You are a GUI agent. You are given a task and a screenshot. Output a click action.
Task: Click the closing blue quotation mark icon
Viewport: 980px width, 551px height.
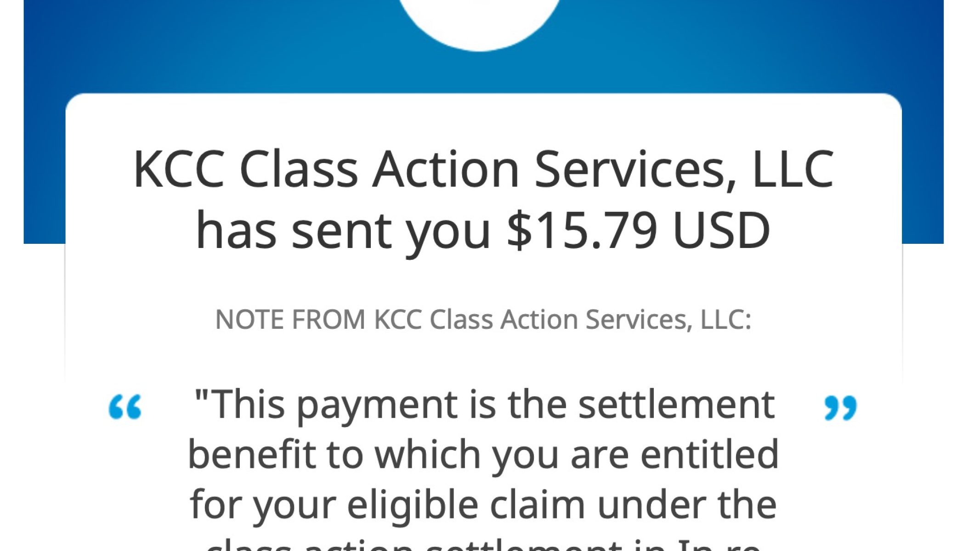pyautogui.click(x=840, y=407)
